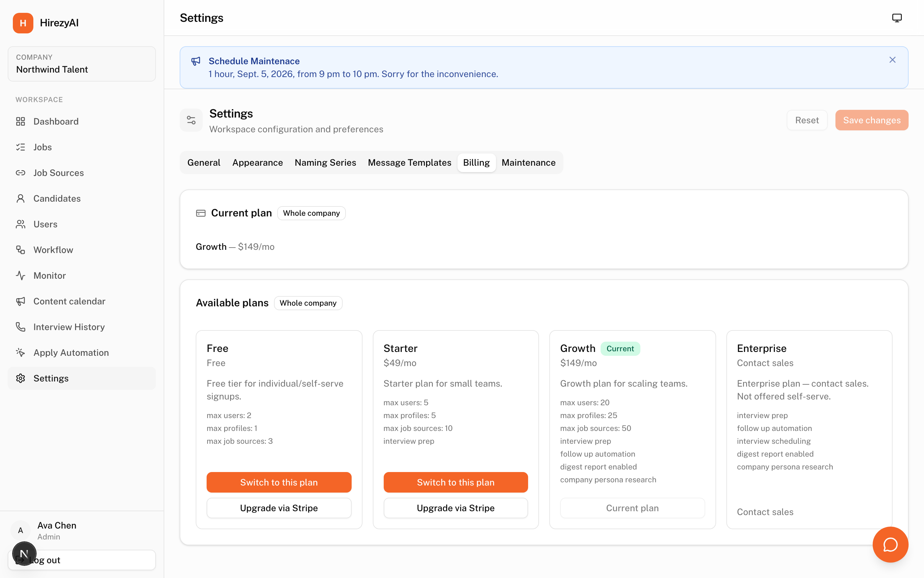Click the Job Sources link icon

[21, 173]
